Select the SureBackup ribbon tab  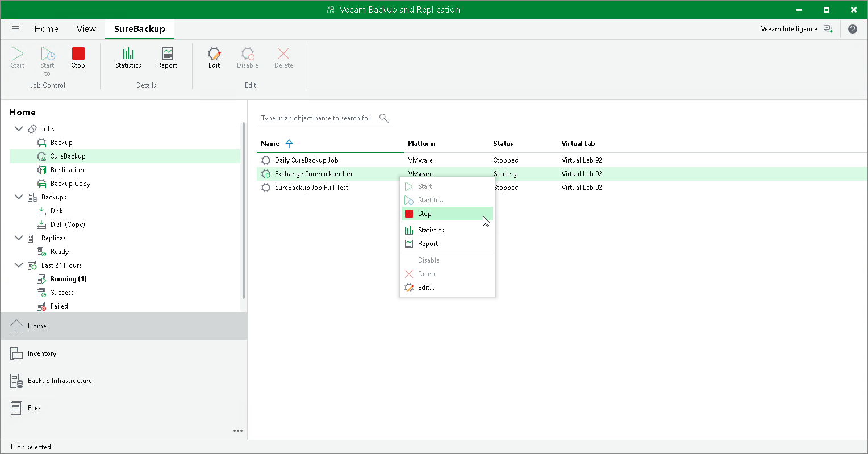point(140,29)
